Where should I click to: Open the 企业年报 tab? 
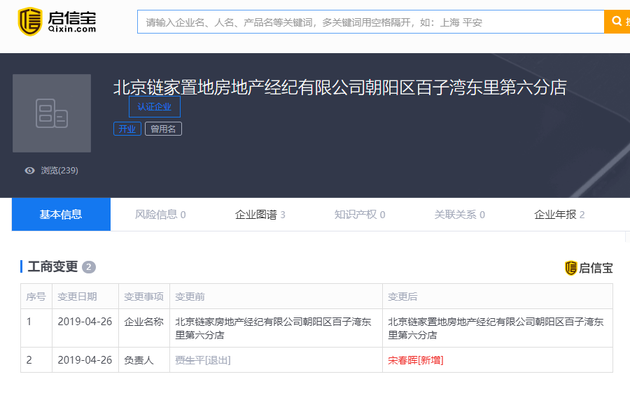[x=559, y=214]
